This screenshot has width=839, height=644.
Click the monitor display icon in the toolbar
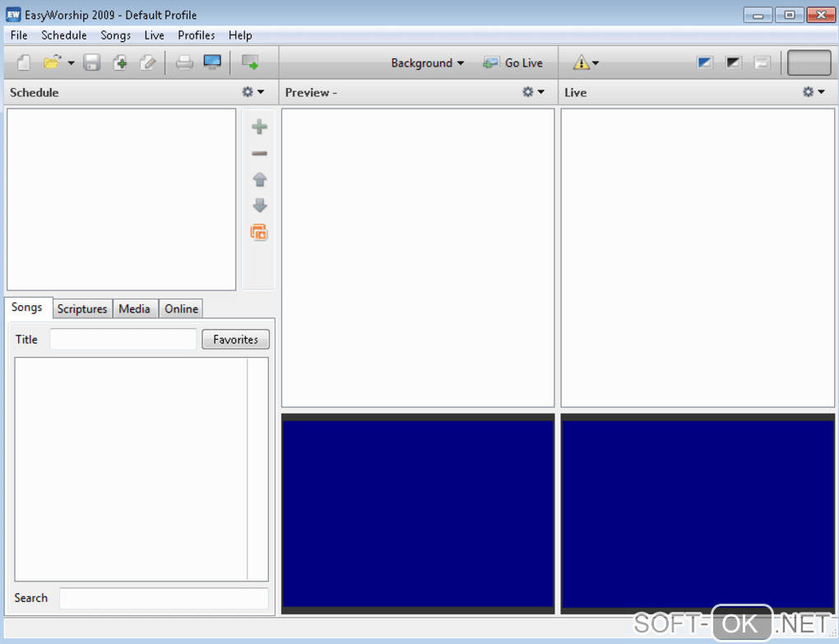[x=212, y=62]
